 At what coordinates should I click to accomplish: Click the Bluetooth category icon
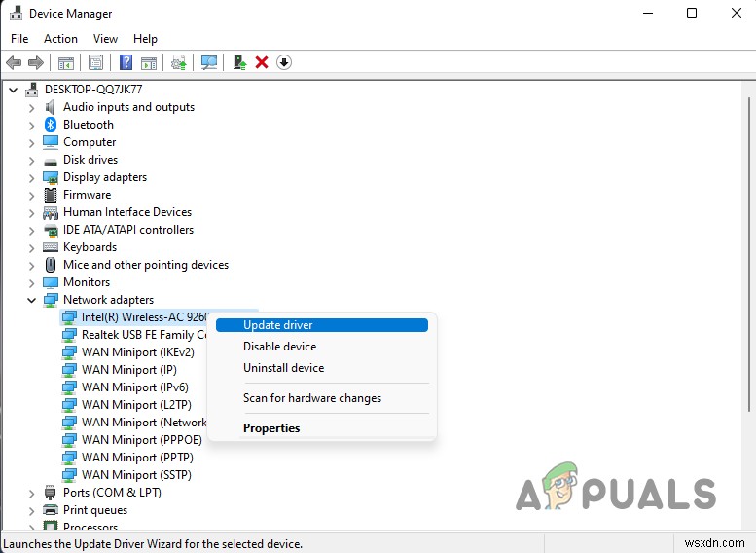tap(51, 125)
